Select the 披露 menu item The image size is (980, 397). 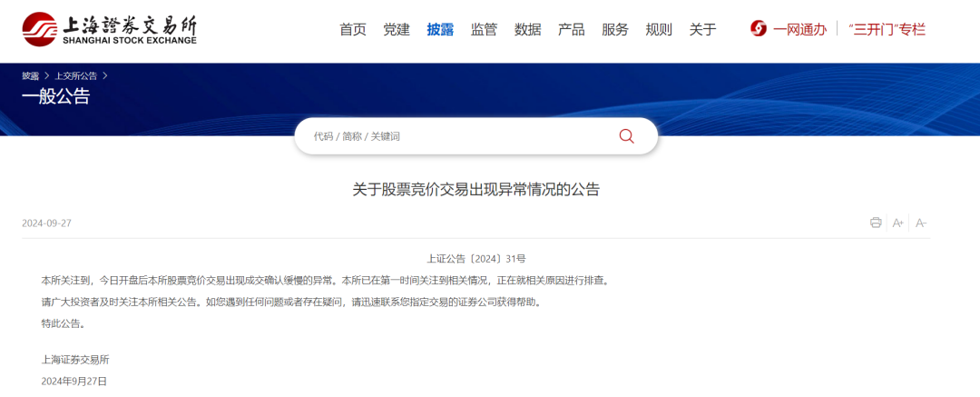coord(441,29)
